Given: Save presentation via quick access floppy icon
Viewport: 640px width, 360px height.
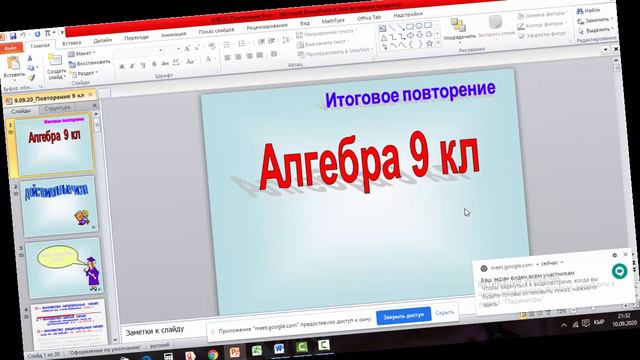Looking at the screenshot, I should point(13,36).
